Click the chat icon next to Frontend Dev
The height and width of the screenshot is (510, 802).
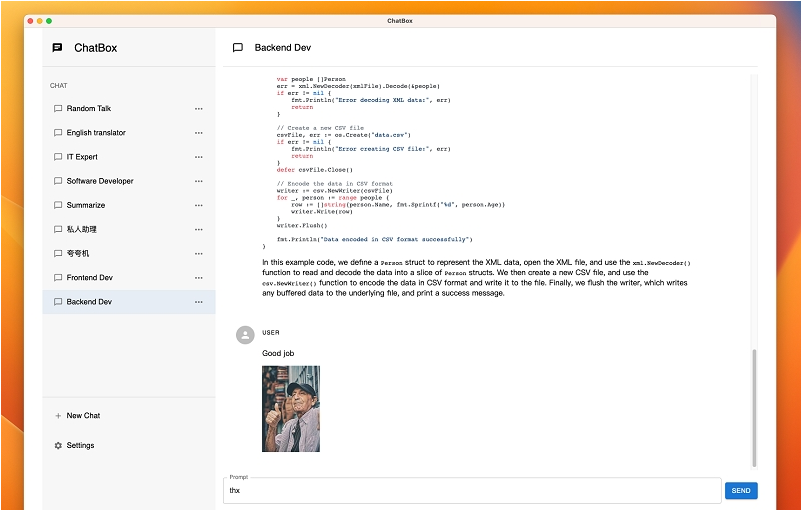coord(58,278)
